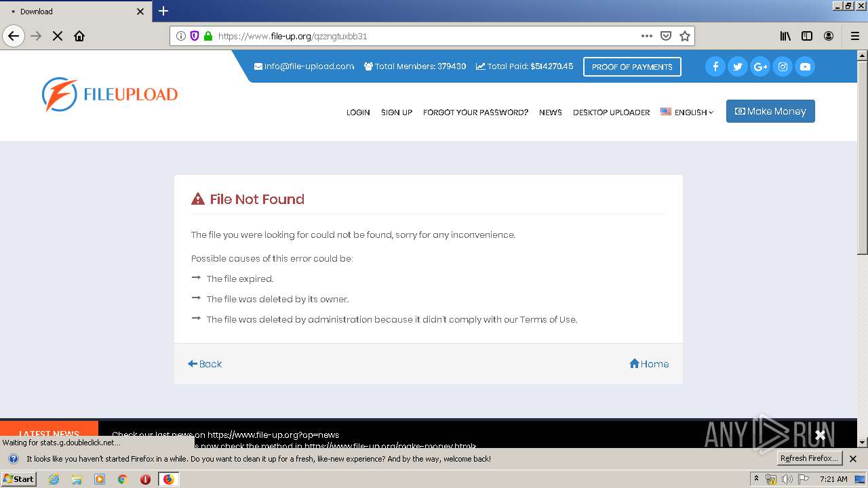Bookmark this page with the star icon

point(685,36)
